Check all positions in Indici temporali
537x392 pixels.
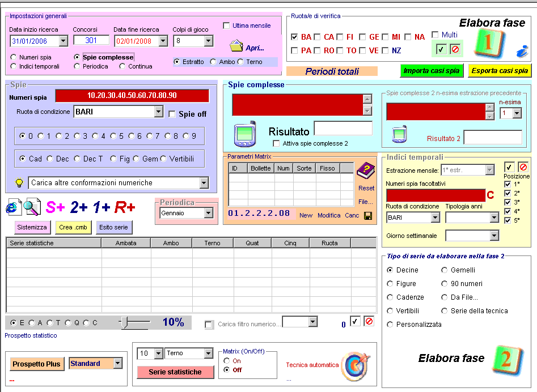pyautogui.click(x=509, y=167)
